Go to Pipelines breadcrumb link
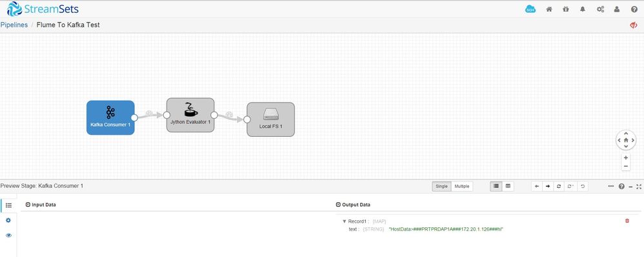The width and height of the screenshot is (644, 257). coord(14,25)
